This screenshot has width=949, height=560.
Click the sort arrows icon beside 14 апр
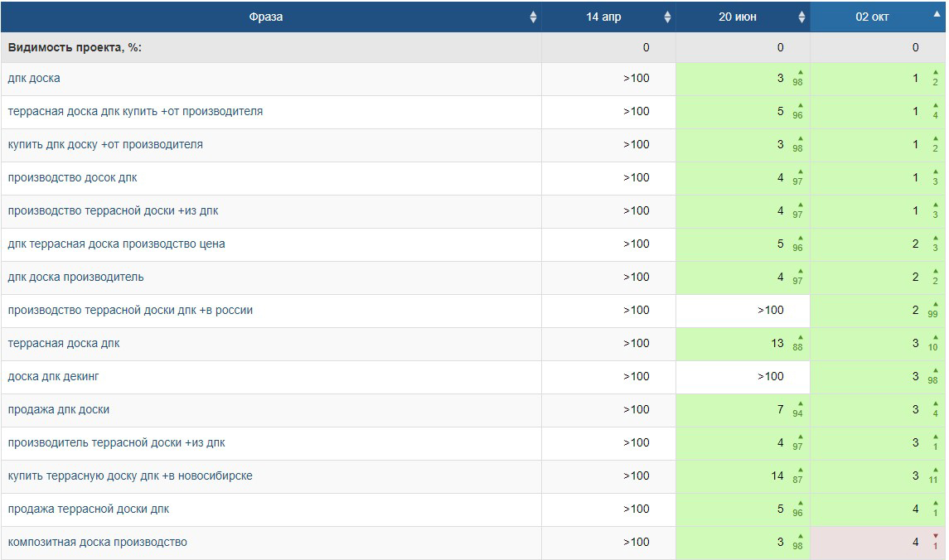coord(667,17)
